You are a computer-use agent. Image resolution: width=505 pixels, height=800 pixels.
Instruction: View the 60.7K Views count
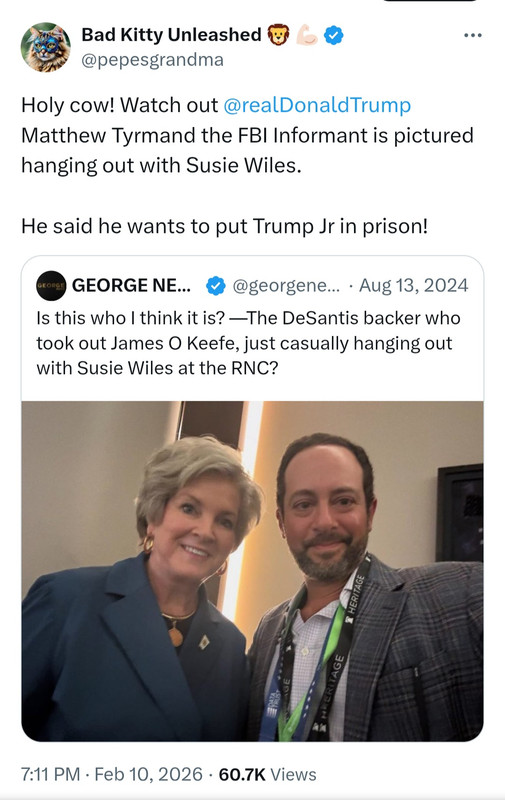click(267, 774)
